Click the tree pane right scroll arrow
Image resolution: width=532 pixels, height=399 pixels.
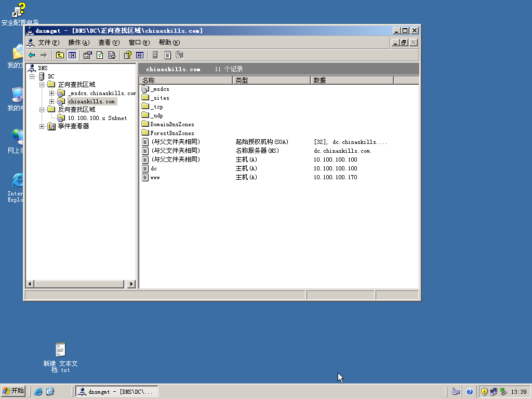tap(131, 284)
